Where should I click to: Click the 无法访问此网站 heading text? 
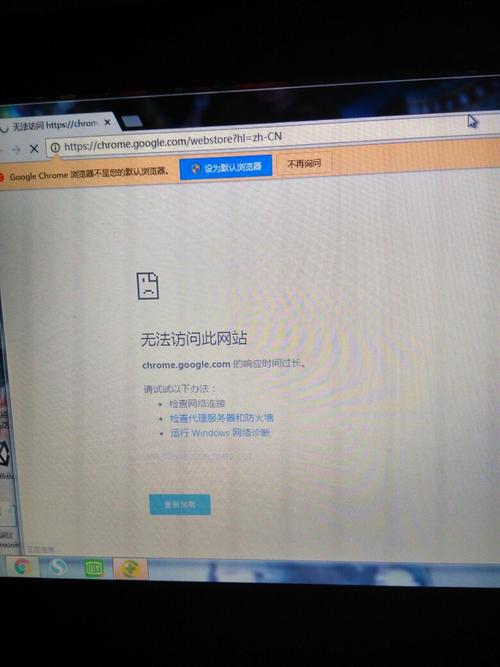point(194,339)
